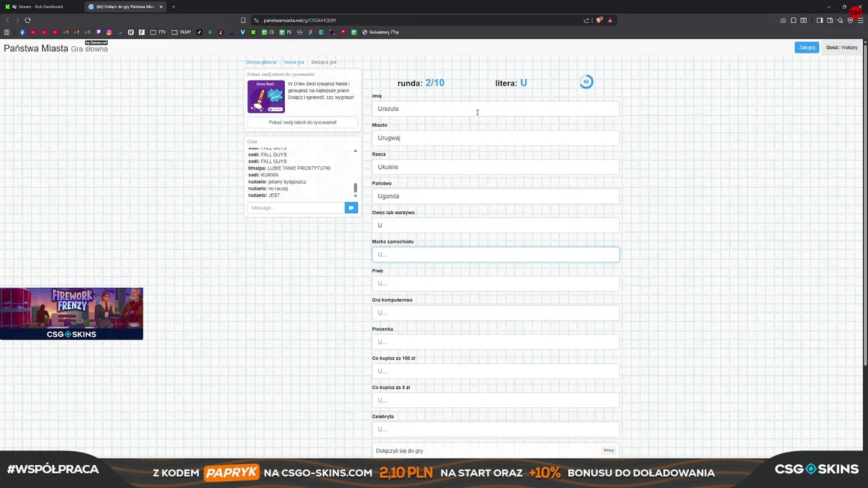This screenshot has height=488, width=868.
Task: Click the Imię field containing Urszula
Action: [x=496, y=108]
